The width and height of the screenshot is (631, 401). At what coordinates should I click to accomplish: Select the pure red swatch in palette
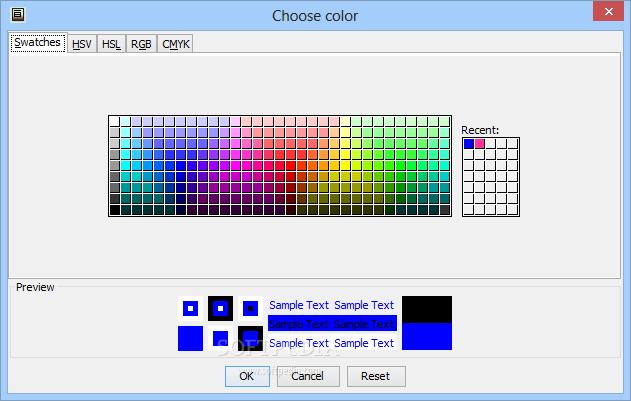pyautogui.click(x=291, y=165)
